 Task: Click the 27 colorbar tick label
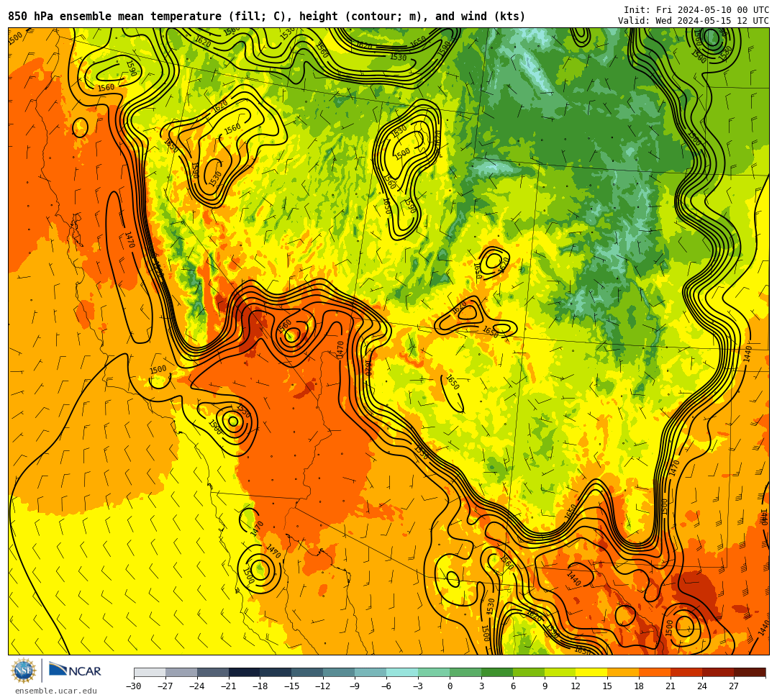[x=734, y=686]
